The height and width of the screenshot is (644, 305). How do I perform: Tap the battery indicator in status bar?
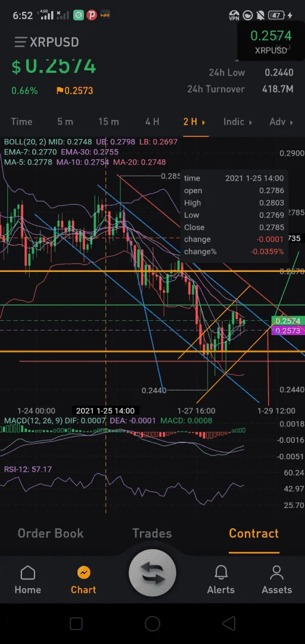(278, 16)
